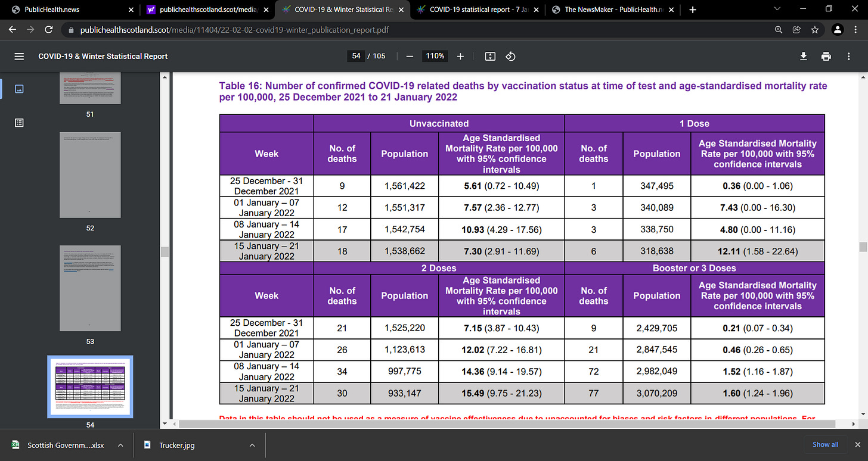The image size is (868, 461).
Task: Open the Chrome profile avatar
Action: pos(837,29)
